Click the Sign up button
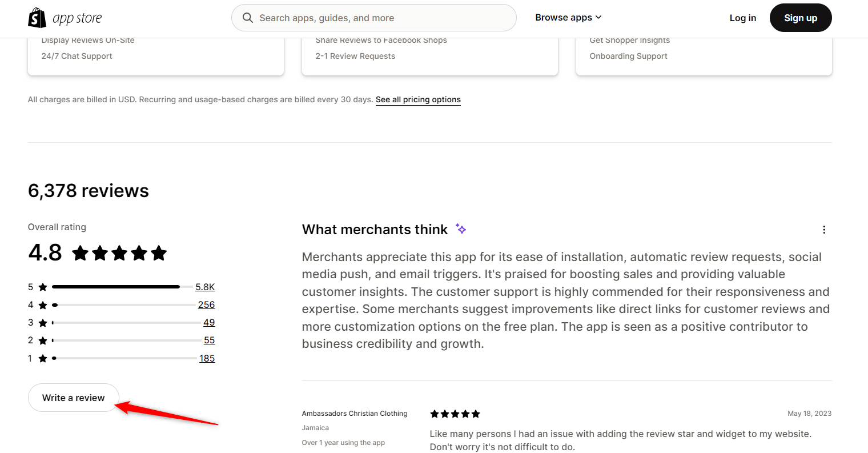Viewport: 868px width, 453px height. tap(801, 18)
